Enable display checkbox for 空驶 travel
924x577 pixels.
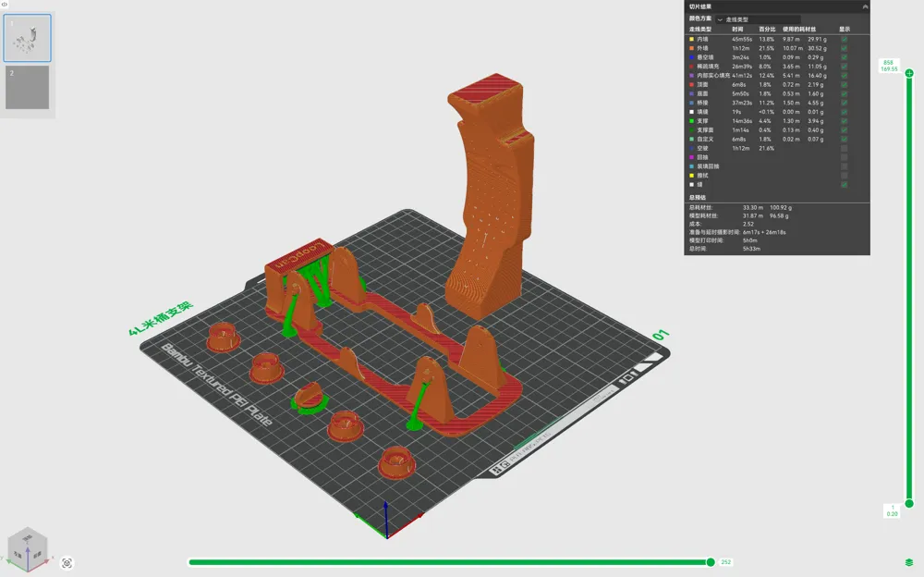(844, 149)
